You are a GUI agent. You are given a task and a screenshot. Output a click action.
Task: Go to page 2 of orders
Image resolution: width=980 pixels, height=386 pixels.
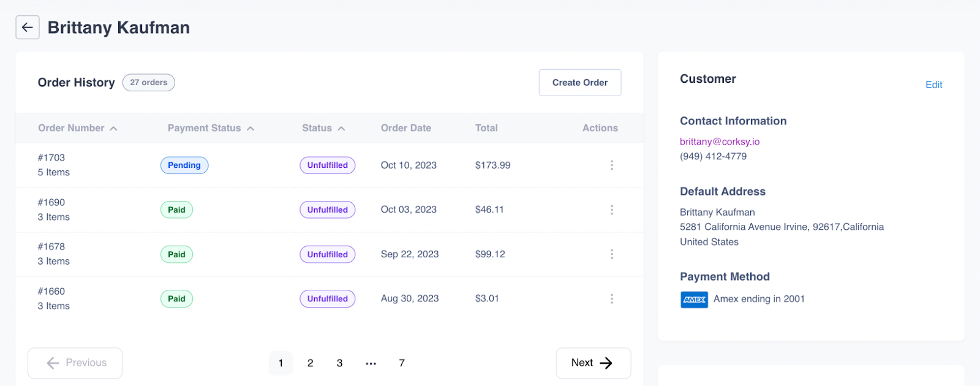coord(311,363)
